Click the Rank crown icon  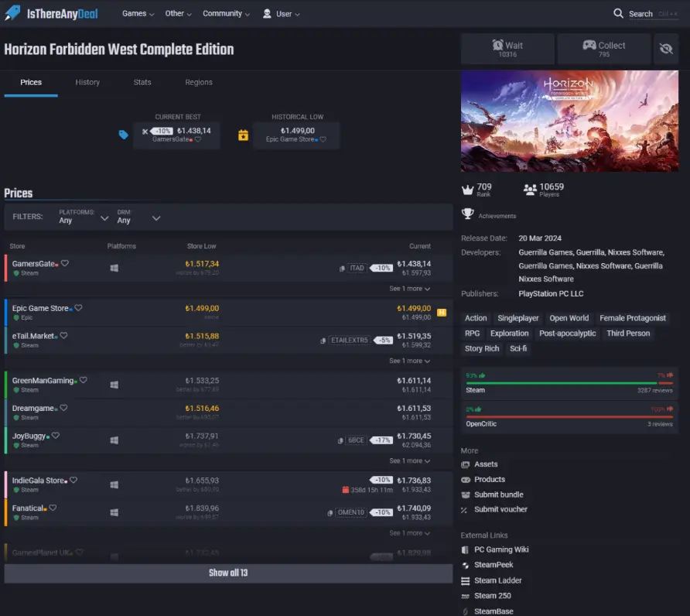tap(467, 190)
